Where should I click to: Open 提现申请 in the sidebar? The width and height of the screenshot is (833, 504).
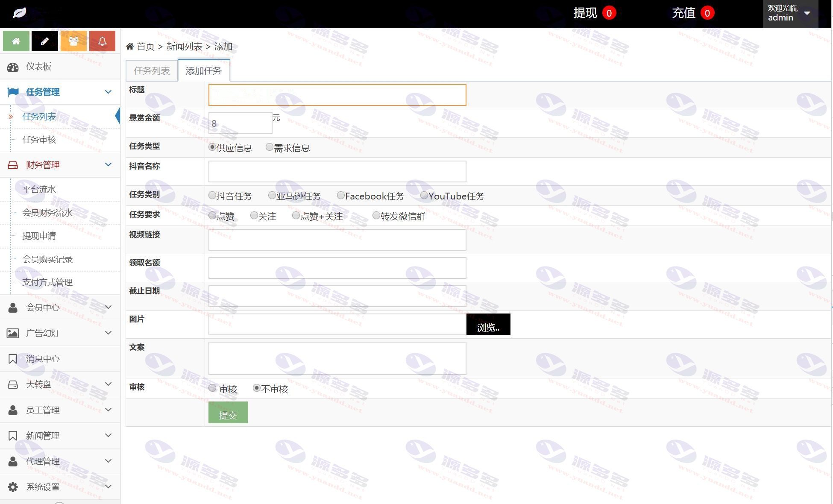click(39, 236)
